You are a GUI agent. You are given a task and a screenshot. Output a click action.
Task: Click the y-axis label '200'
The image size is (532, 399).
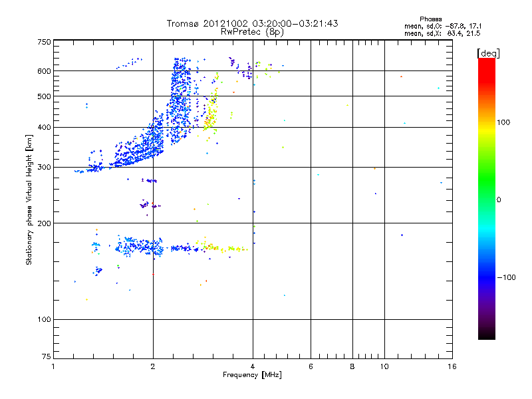pyautogui.click(x=45, y=223)
